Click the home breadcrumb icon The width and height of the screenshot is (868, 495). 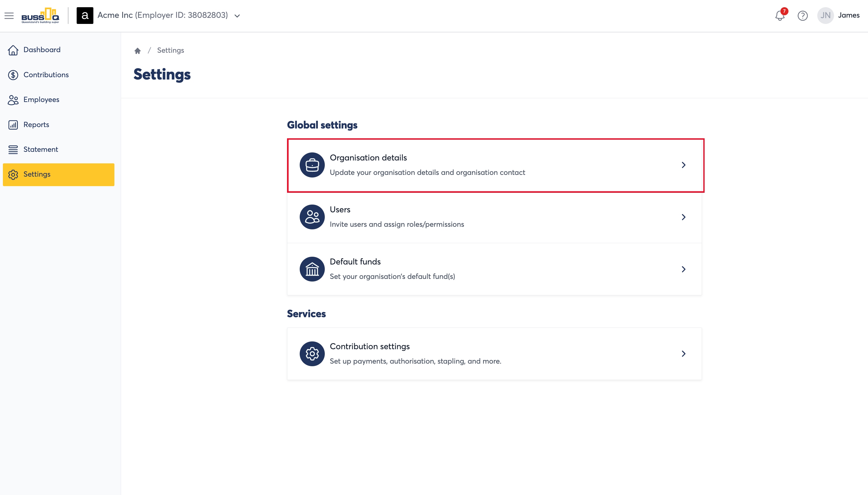[137, 51]
